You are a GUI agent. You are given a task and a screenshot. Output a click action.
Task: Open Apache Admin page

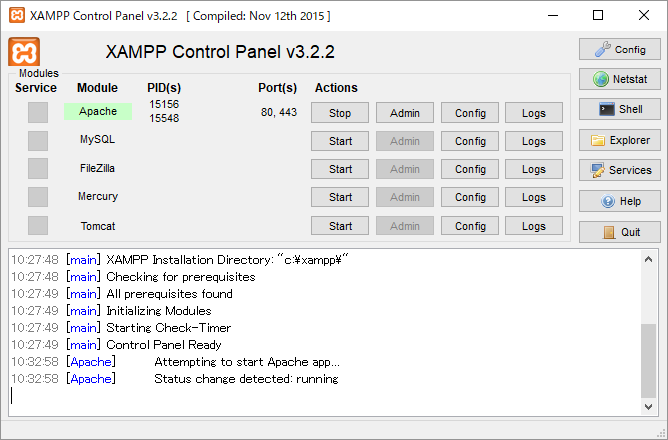coord(405,113)
